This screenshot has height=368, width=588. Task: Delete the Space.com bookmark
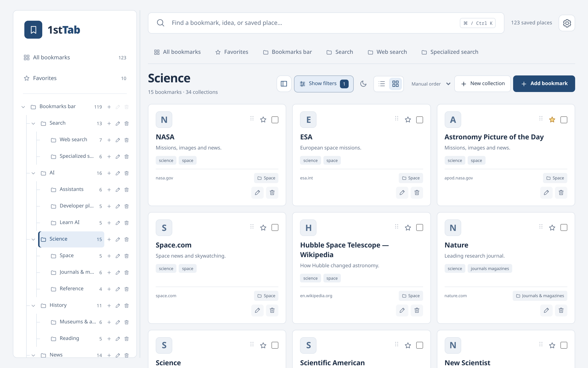point(272,310)
